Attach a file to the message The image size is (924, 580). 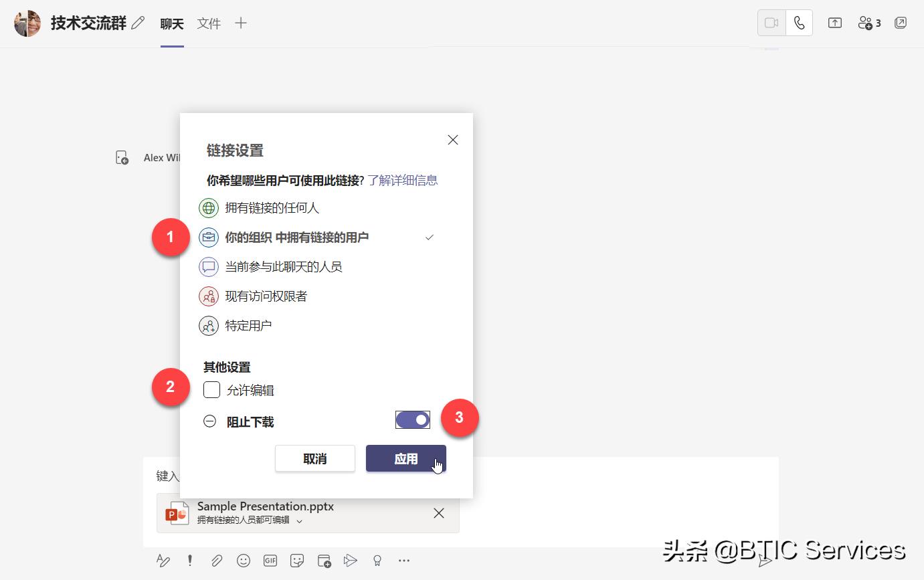[217, 561]
